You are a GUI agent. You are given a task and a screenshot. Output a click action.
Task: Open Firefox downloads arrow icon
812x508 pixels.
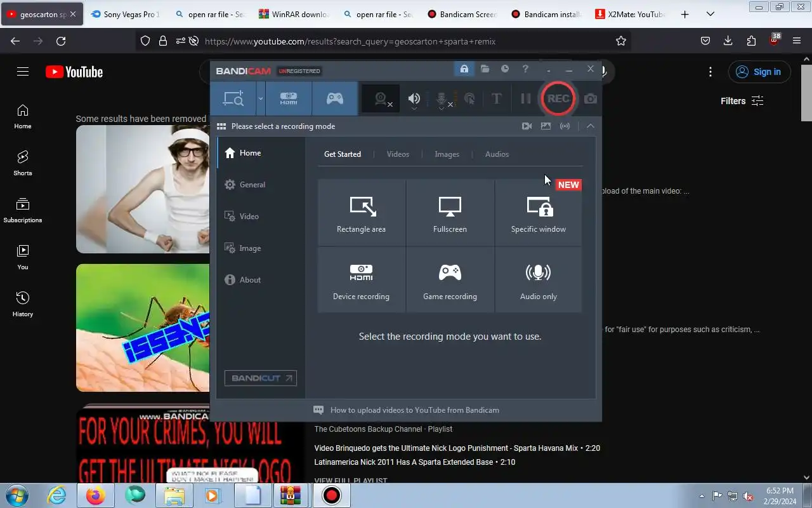[728, 41]
